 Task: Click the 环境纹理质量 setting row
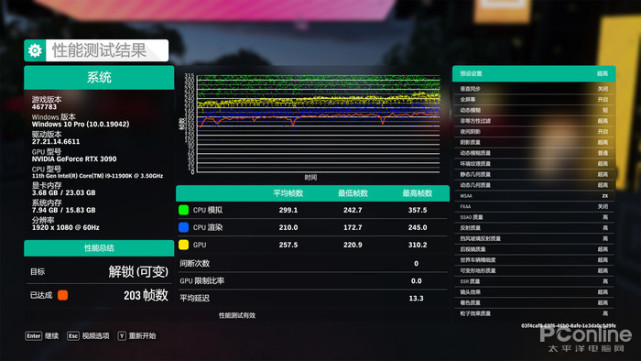(x=533, y=164)
